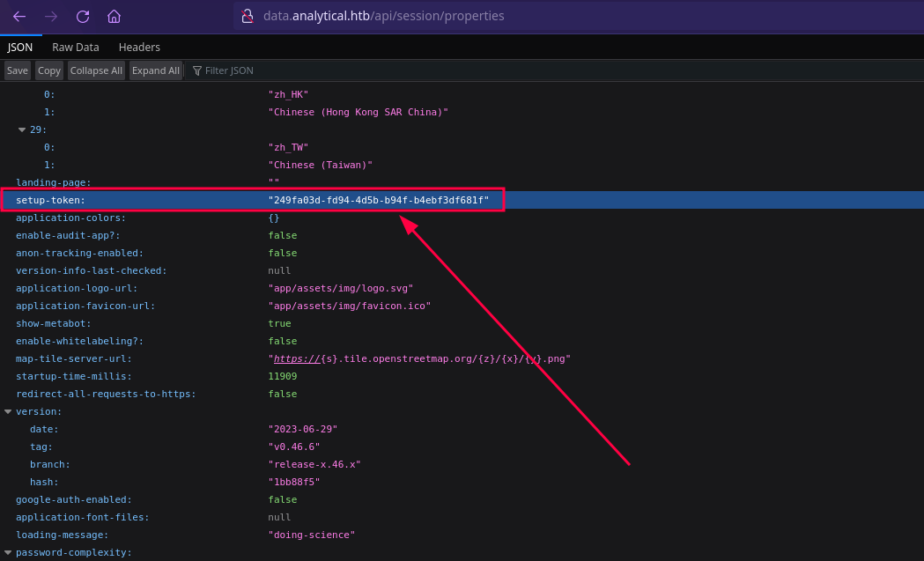Click the browser back arrow
This screenshot has height=561, width=924.
point(19,16)
